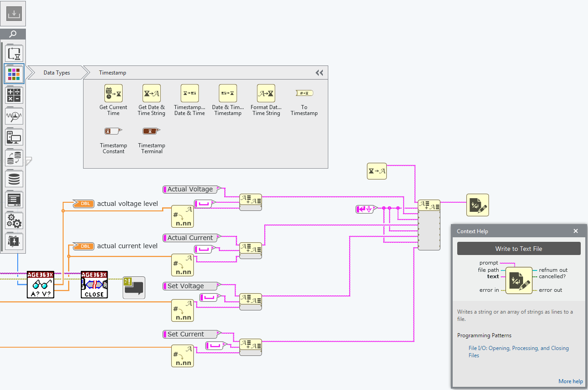Select the Actual Voltage string control

pos(190,189)
